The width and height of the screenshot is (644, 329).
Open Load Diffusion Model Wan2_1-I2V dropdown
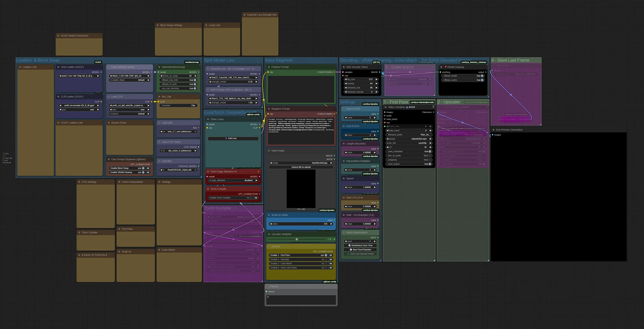click(x=130, y=76)
